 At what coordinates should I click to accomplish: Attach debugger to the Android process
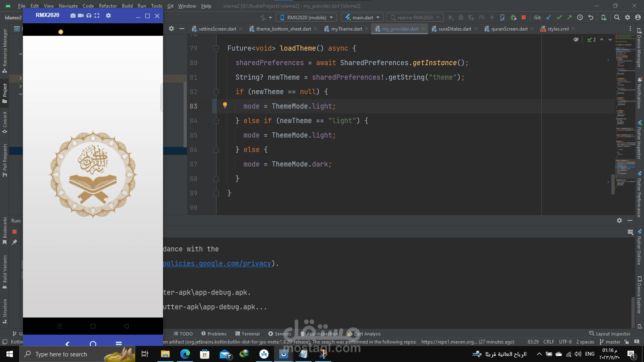tap(513, 17)
